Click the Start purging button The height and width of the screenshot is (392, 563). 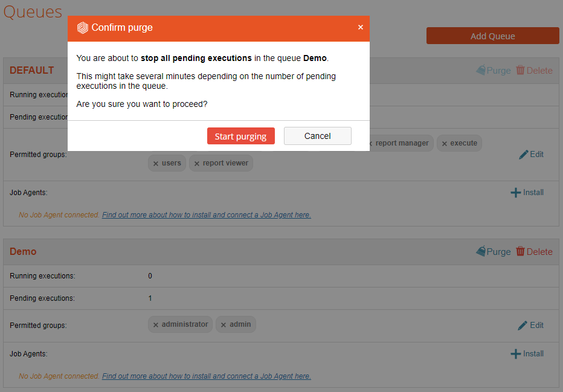point(240,136)
